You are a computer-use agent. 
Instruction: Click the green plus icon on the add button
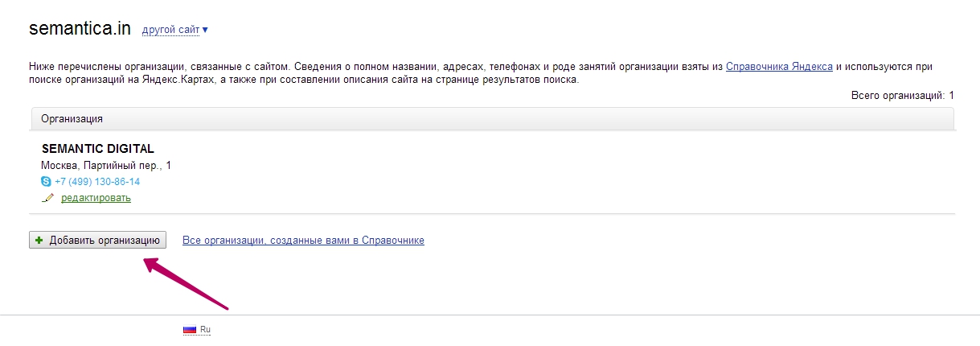coord(39,241)
